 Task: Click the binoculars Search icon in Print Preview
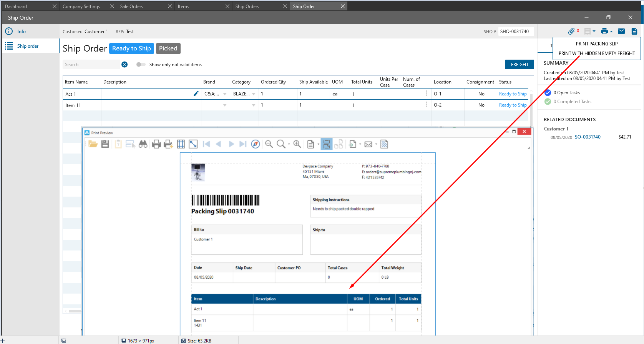tap(143, 144)
